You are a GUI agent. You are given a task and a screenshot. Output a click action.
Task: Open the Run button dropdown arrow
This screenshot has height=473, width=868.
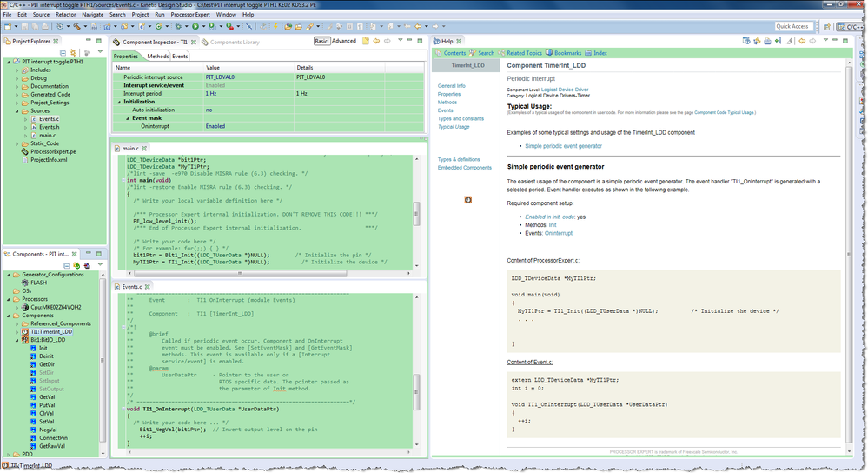pyautogui.click(x=203, y=26)
